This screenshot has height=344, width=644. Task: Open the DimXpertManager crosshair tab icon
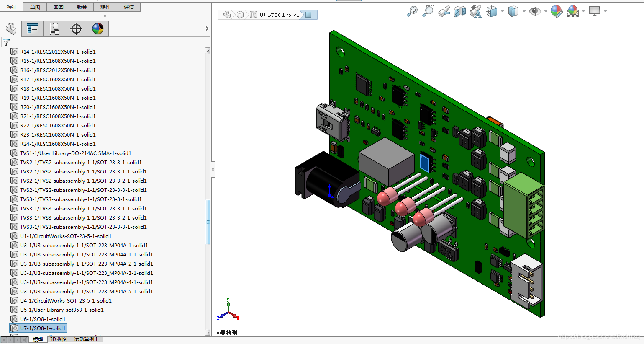(x=76, y=29)
